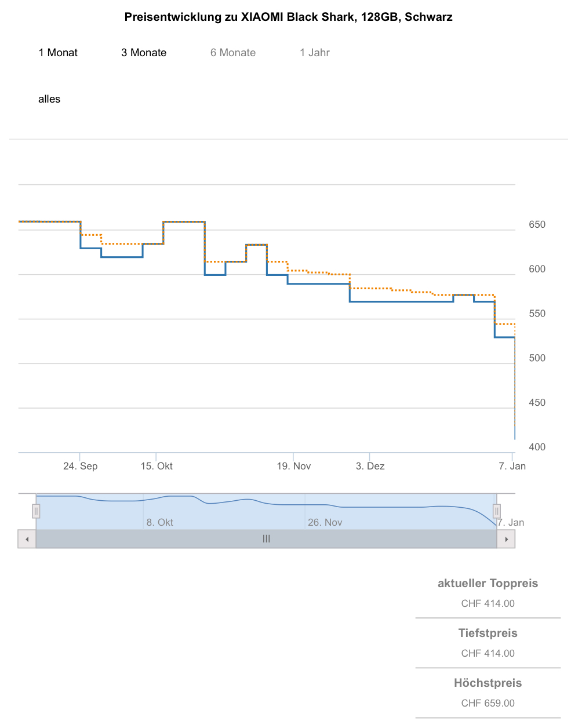Click the Höchstpreis value CHF 659.00

pos(488,703)
